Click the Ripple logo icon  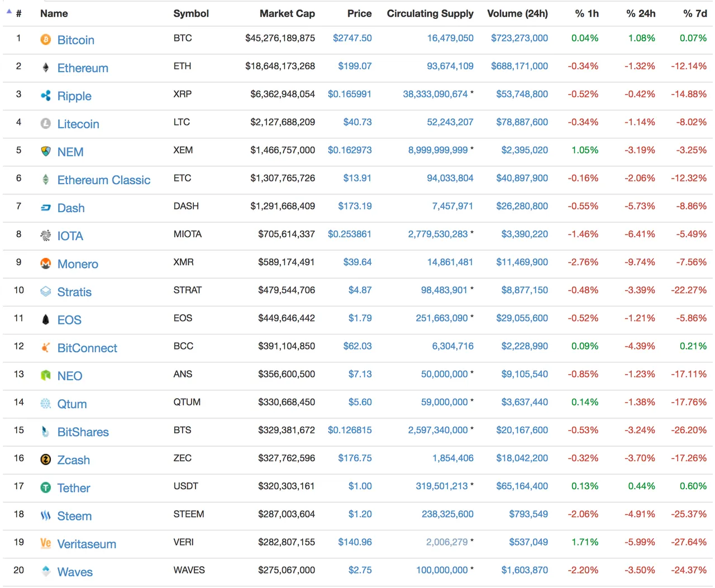pyautogui.click(x=46, y=95)
